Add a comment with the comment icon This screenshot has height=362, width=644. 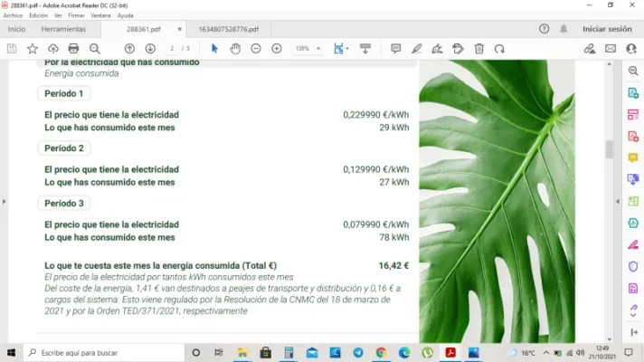(396, 49)
